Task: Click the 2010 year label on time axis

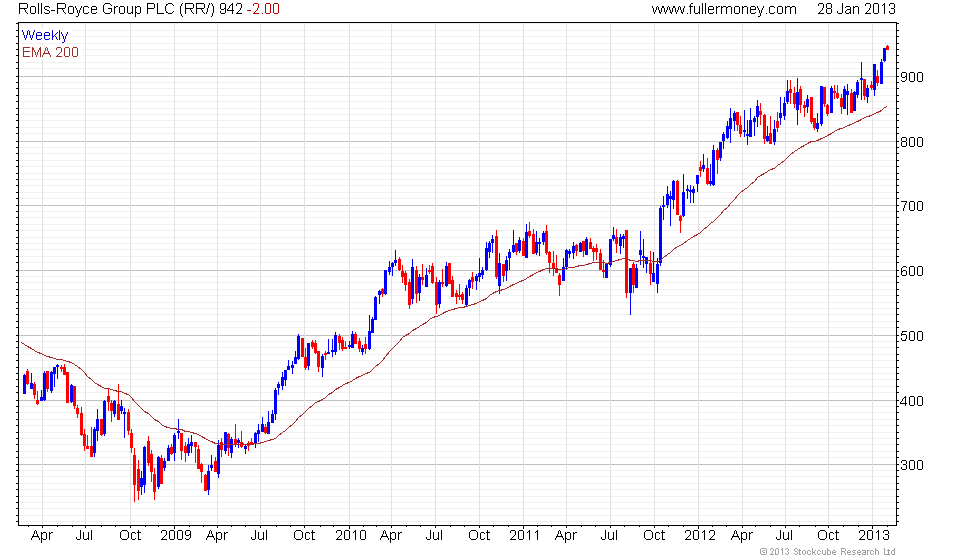Action: click(351, 536)
